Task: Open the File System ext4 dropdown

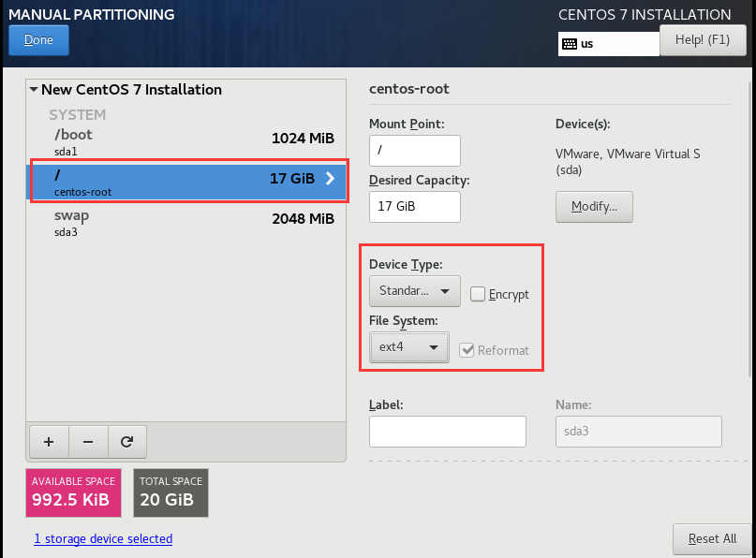Action: pos(408,347)
